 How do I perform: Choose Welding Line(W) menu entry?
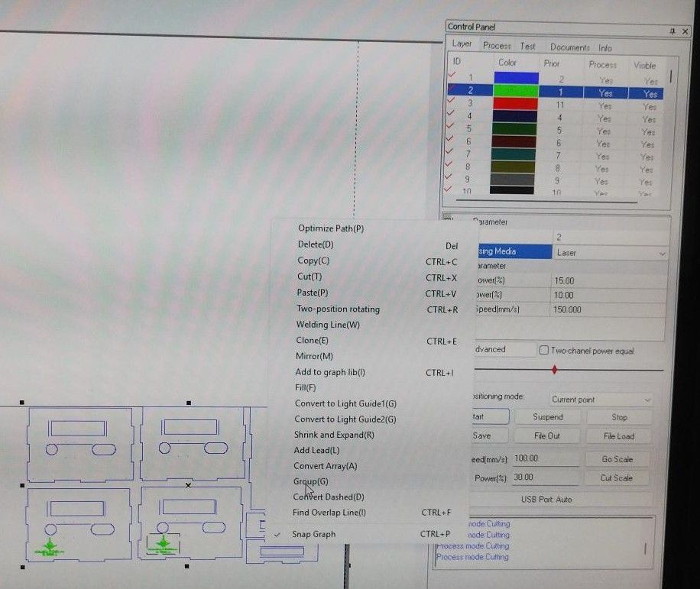(x=328, y=325)
